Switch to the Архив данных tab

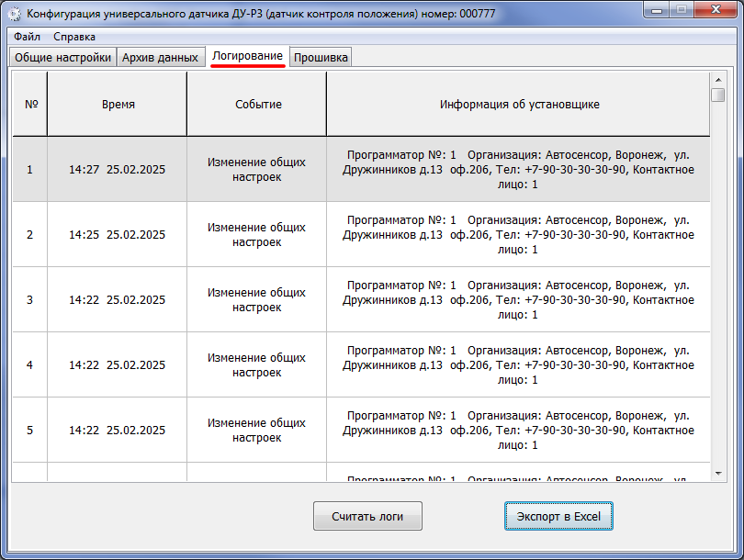(161, 57)
